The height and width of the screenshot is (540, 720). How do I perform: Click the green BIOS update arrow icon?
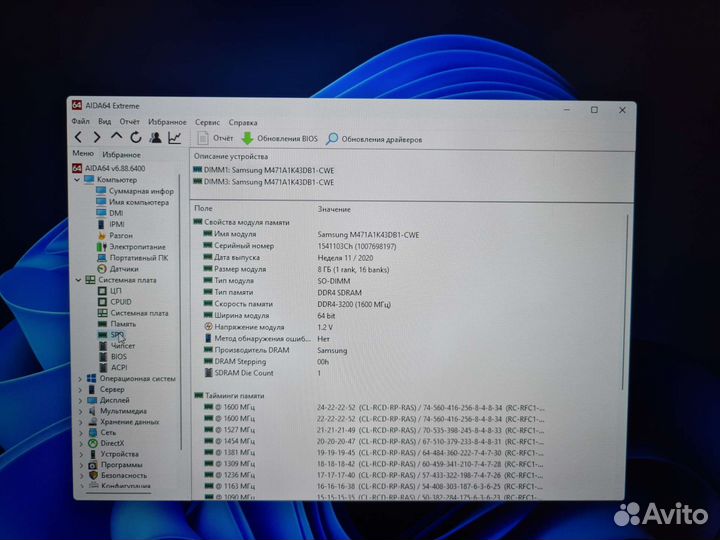247,138
